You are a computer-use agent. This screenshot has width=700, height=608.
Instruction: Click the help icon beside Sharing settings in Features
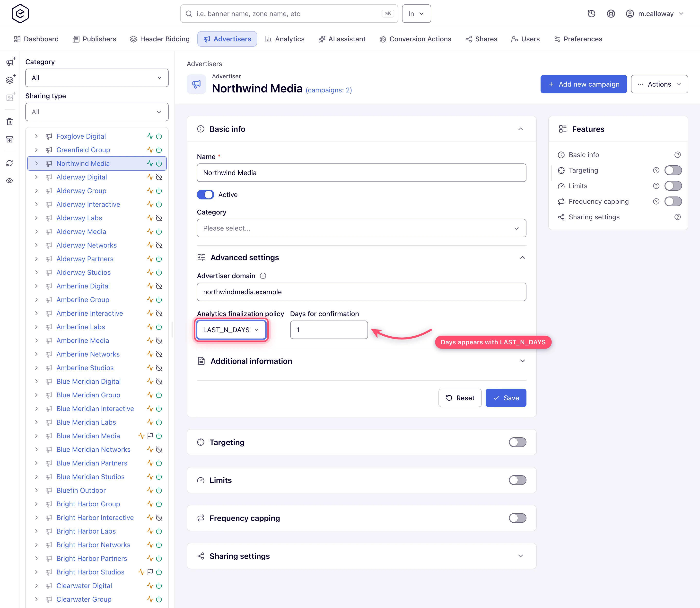click(x=678, y=217)
